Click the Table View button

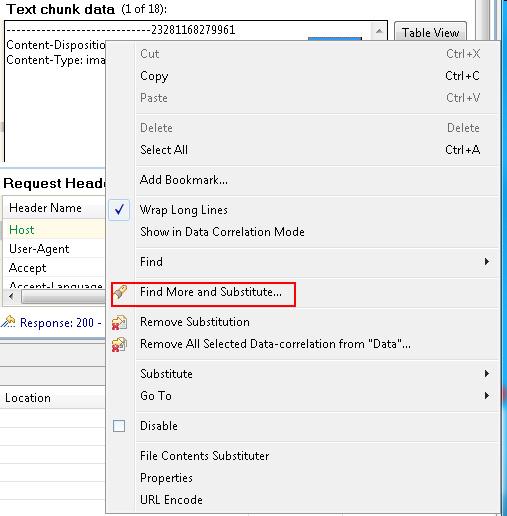tap(430, 32)
